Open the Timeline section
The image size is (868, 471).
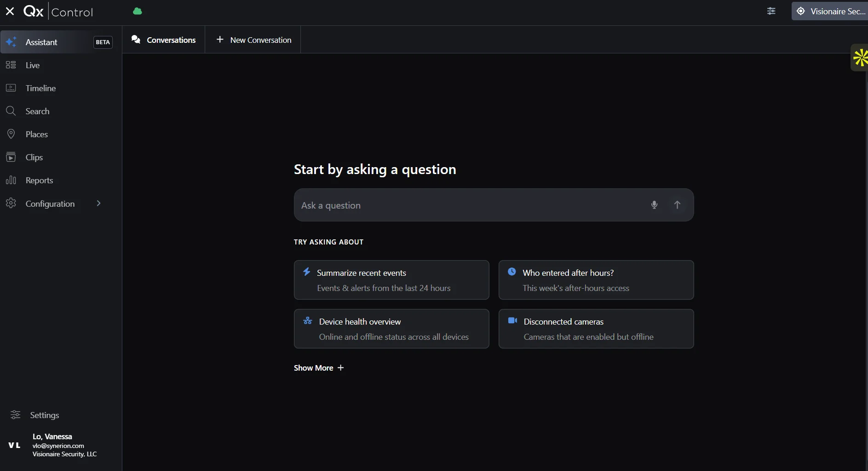(x=40, y=88)
